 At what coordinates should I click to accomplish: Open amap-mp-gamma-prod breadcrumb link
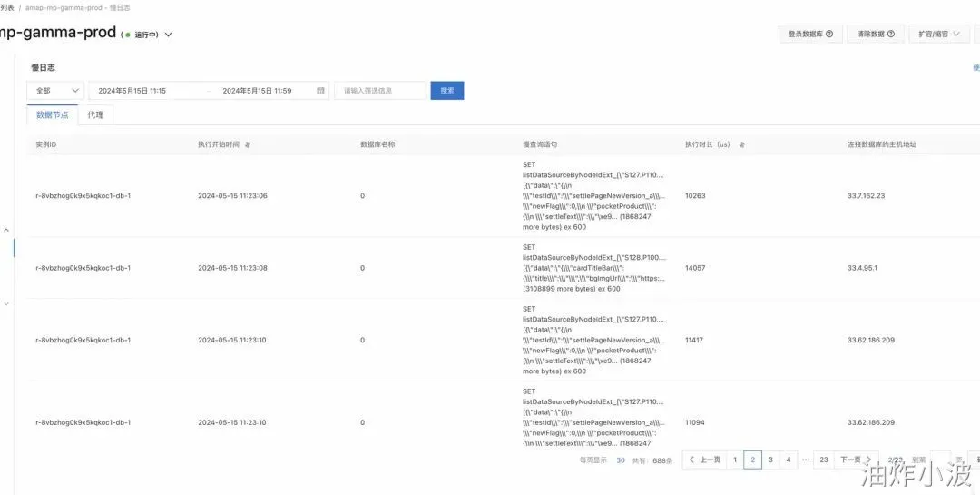(64, 8)
